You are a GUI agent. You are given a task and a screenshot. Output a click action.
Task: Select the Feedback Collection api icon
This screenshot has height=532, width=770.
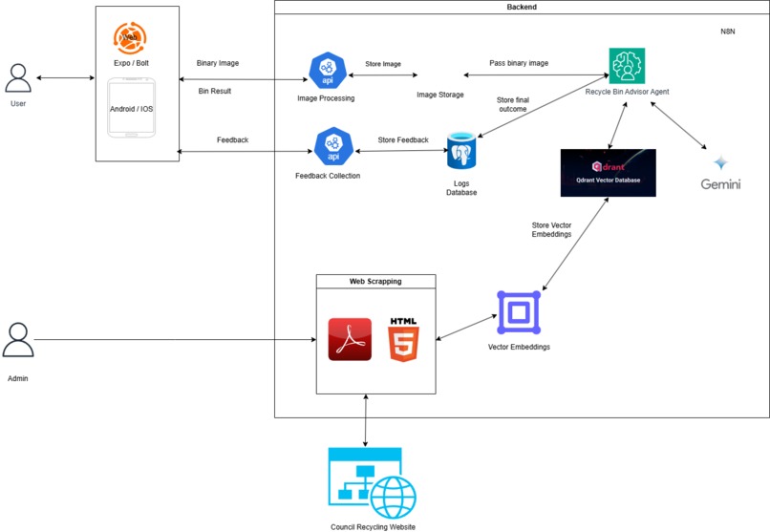click(x=333, y=146)
